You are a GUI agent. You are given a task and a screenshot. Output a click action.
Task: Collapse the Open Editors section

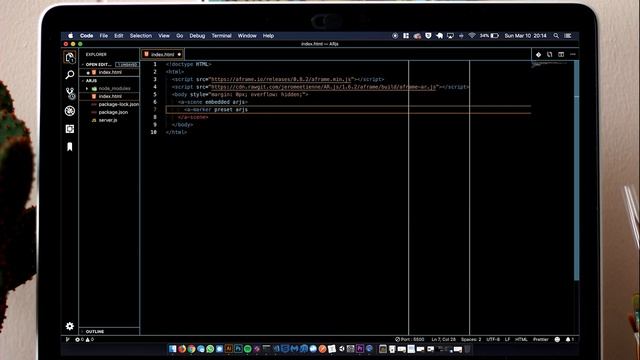pyautogui.click(x=97, y=64)
